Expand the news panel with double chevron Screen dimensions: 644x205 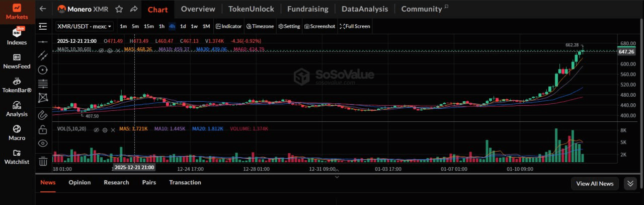630,183
